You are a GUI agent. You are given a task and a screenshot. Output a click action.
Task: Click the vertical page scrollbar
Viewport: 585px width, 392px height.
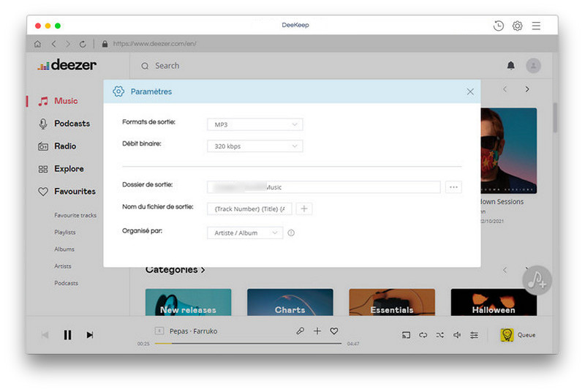(555, 118)
